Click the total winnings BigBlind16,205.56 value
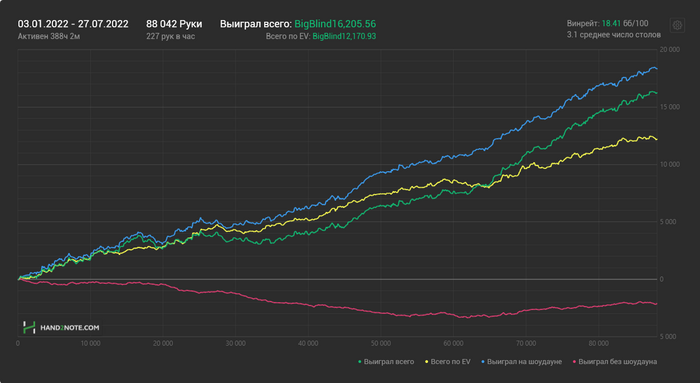 [335, 24]
